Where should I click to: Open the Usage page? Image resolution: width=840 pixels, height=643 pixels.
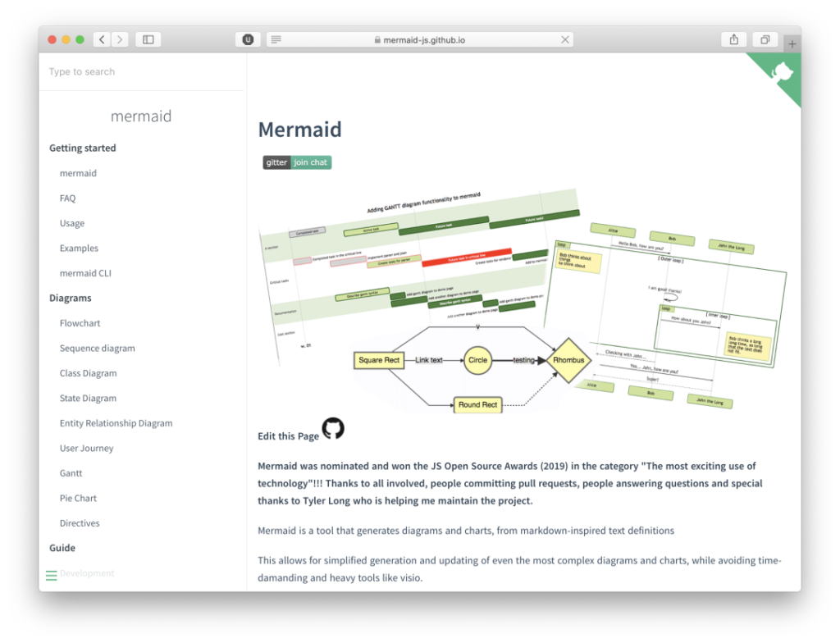click(72, 223)
